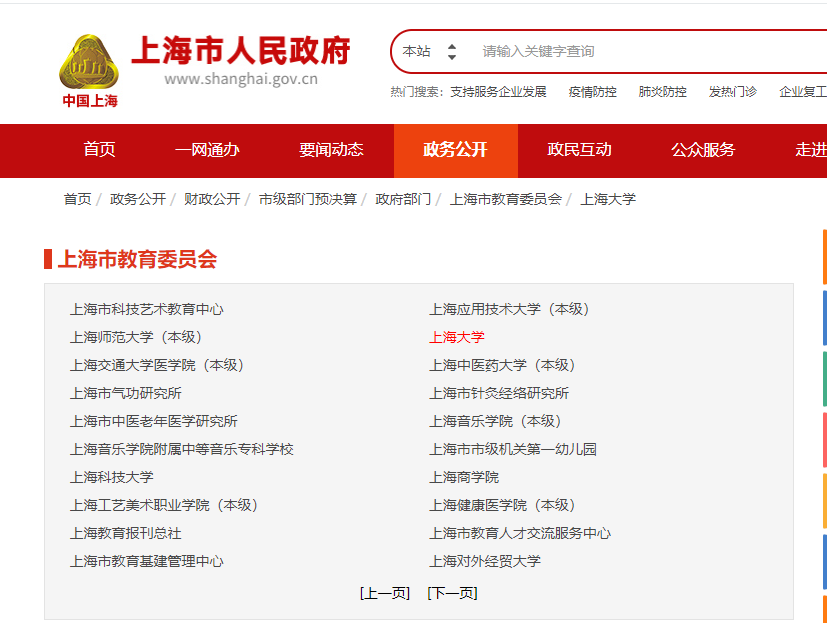The image size is (827, 623).
Task: Open the 上海大学 link highlighted in red
Action: click(x=457, y=337)
